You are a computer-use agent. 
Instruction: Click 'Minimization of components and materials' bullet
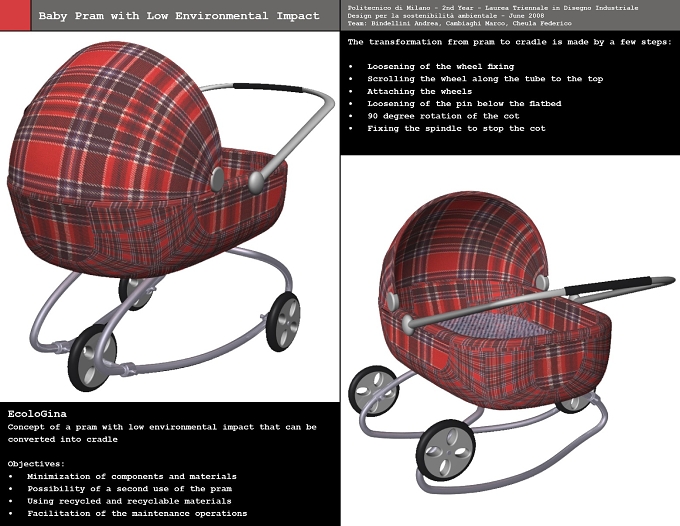pyautogui.click(x=132, y=477)
